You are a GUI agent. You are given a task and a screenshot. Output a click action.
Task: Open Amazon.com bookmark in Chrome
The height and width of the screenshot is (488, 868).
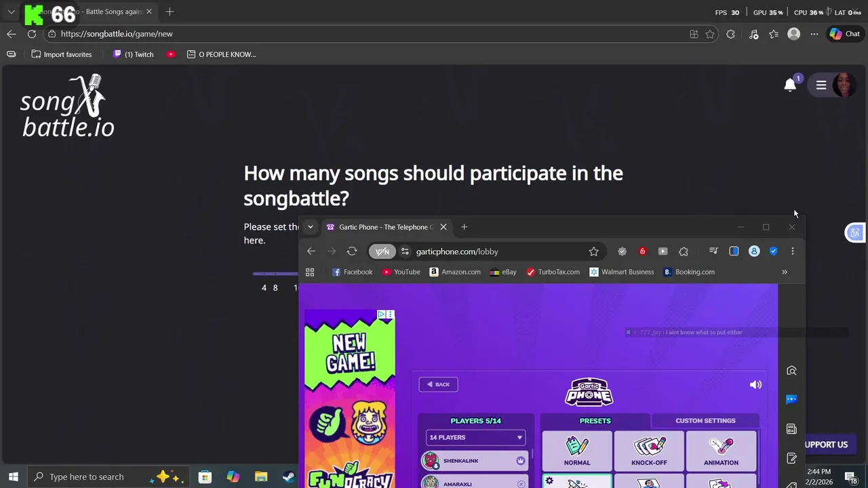coord(455,272)
